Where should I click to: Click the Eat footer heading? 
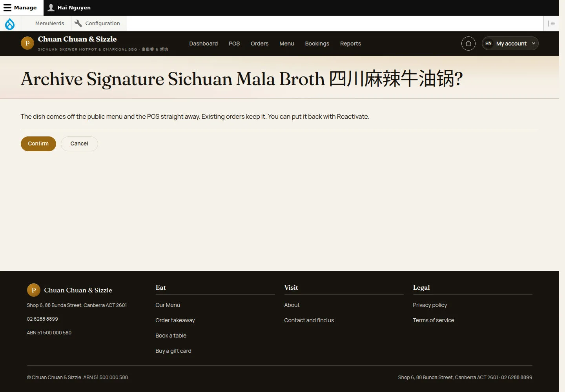tap(160, 288)
